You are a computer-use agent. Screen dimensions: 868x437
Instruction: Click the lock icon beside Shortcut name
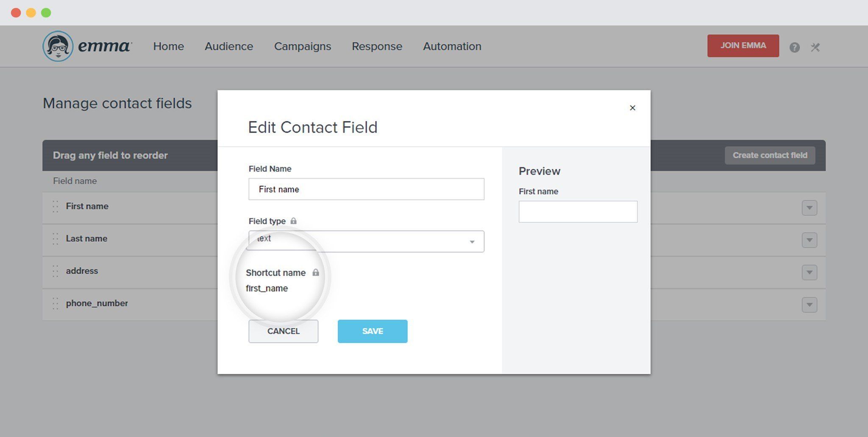click(x=316, y=272)
